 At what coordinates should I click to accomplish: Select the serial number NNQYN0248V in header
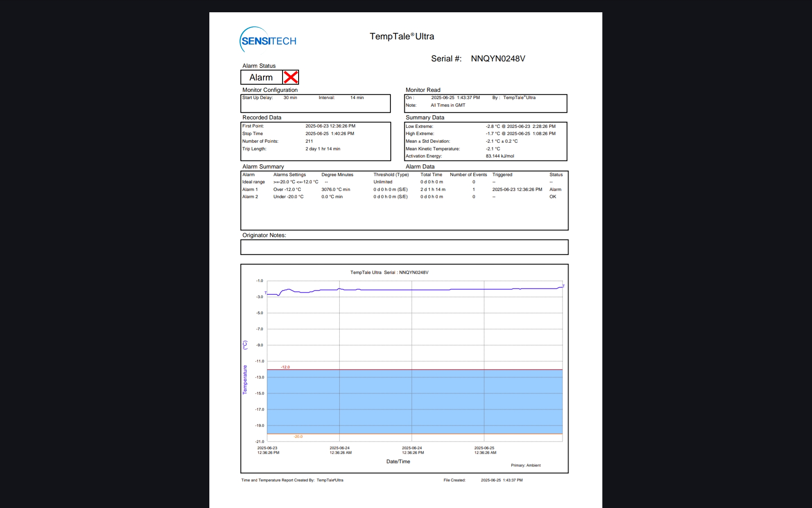[498, 59]
